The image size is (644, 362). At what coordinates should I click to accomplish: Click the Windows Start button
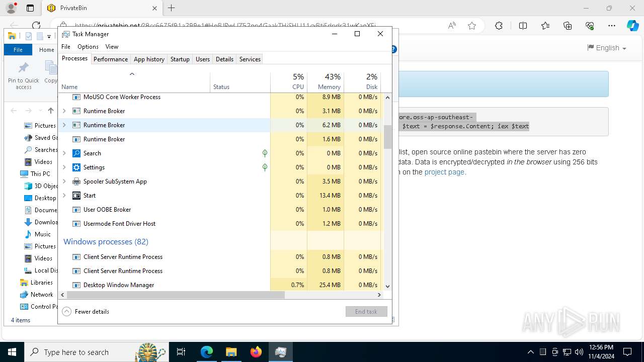(12, 352)
